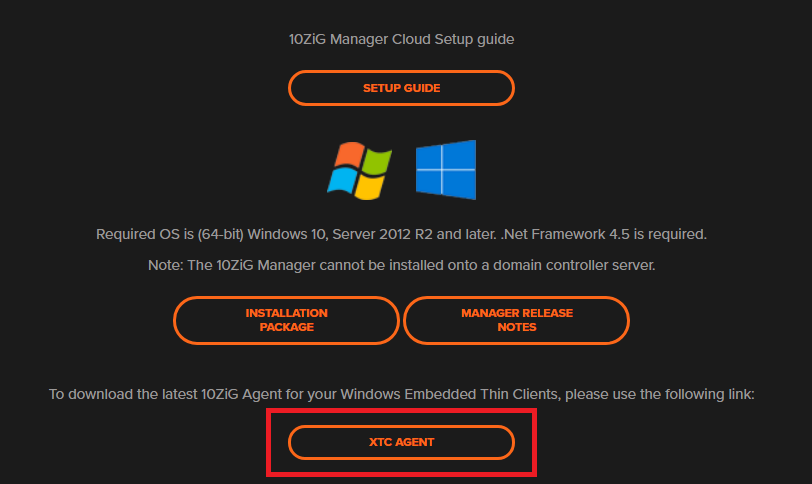The image size is (812, 484).
Task: Click "The 10ZiG Manager" in the note line
Action: coord(255,266)
